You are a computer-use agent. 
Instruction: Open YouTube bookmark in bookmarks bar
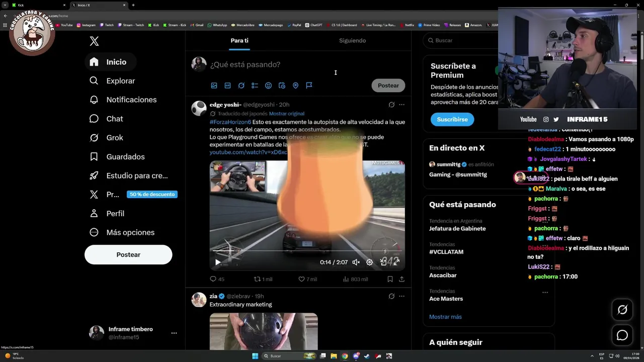pos(64,25)
